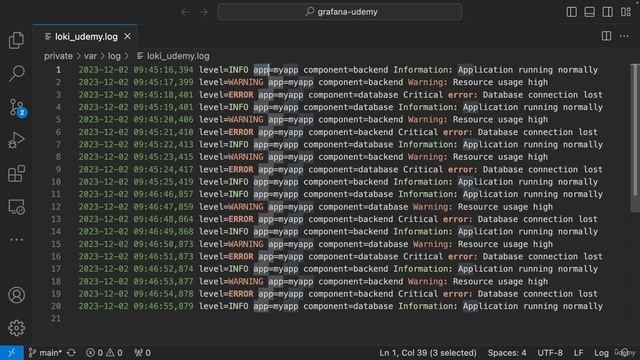Click app=myapp on line 20

point(276,306)
